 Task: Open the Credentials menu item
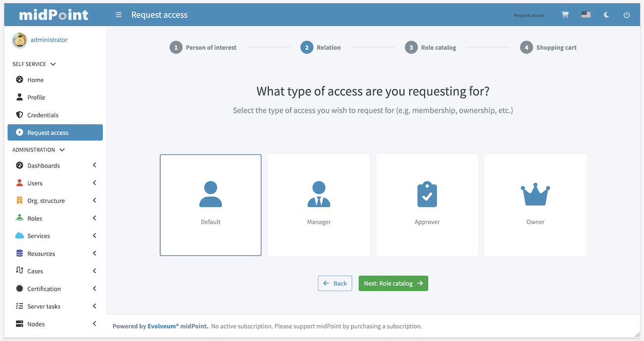pyautogui.click(x=43, y=115)
